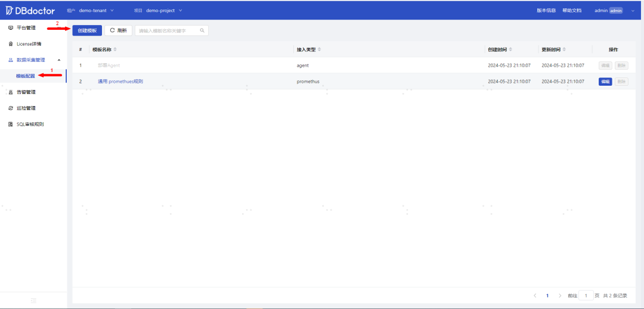
Task: Click the 创建模板 button
Action: click(87, 30)
